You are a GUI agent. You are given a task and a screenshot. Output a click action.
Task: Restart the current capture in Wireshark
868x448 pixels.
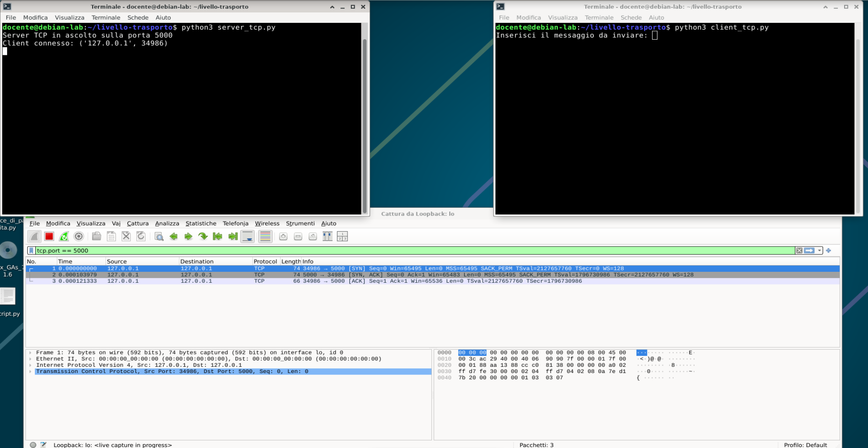tap(64, 236)
